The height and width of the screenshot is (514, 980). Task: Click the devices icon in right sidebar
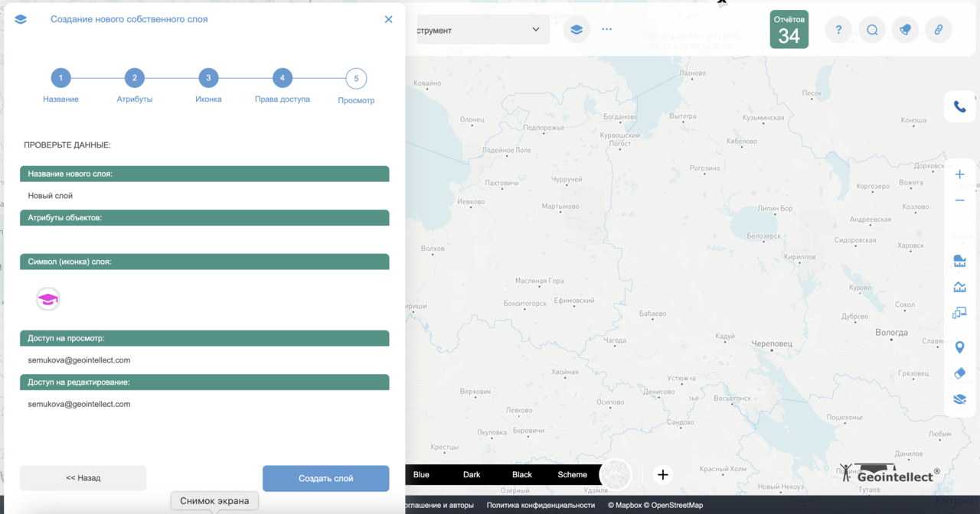tap(959, 312)
